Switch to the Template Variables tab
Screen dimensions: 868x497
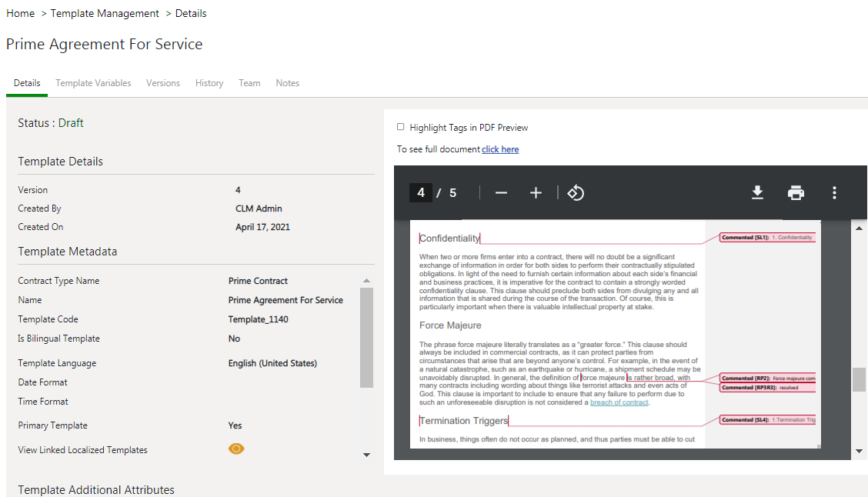tap(93, 83)
